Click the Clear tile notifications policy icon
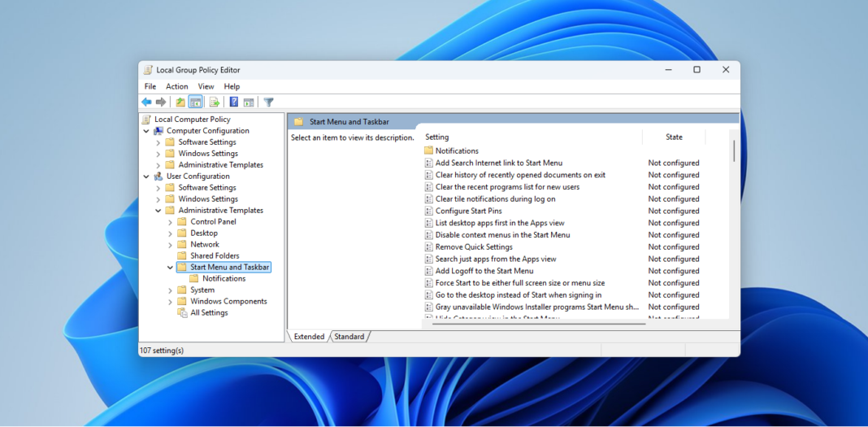The width and height of the screenshot is (868, 427). coord(428,198)
